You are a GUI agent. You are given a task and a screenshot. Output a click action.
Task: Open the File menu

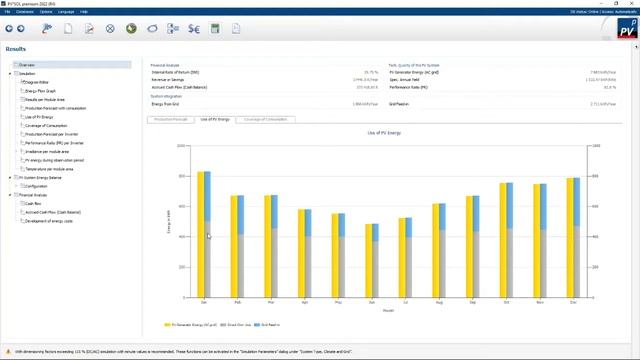coord(7,12)
